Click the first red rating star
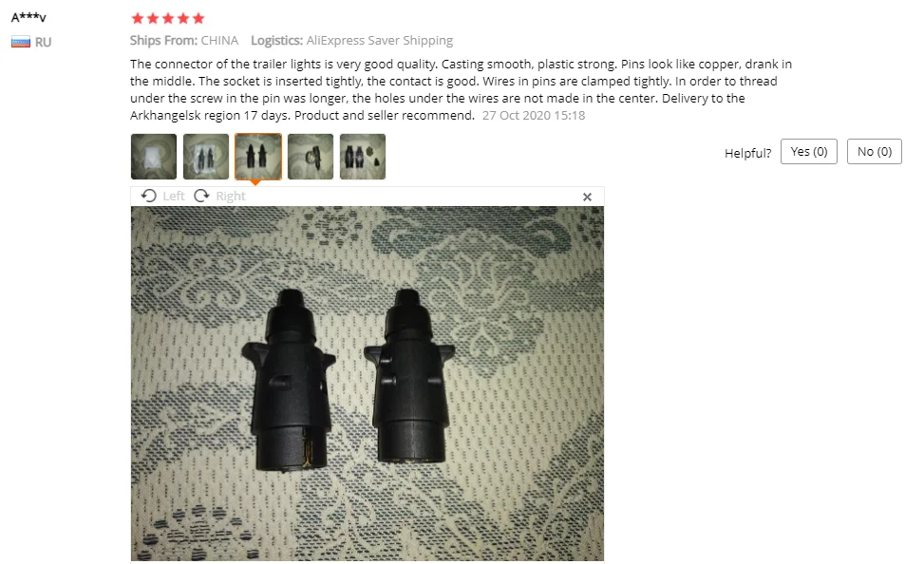Viewport: 924px width, 564px height. click(x=138, y=18)
